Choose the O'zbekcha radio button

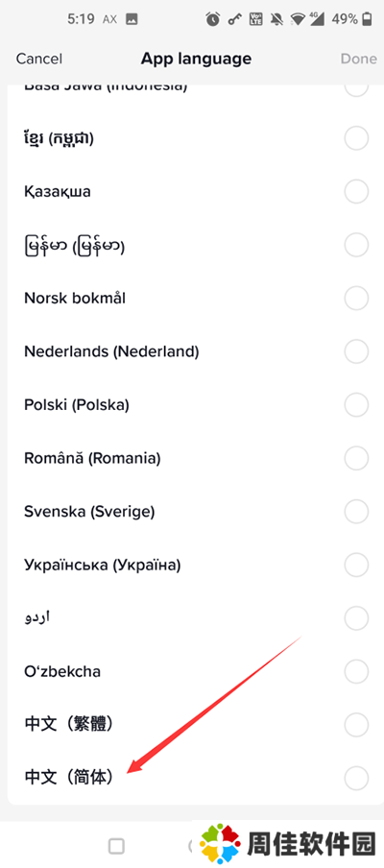[x=356, y=671]
